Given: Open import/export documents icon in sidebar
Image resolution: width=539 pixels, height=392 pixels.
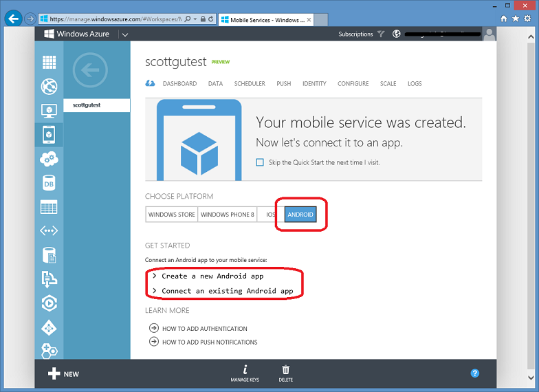Looking at the screenshot, I should coord(49,279).
